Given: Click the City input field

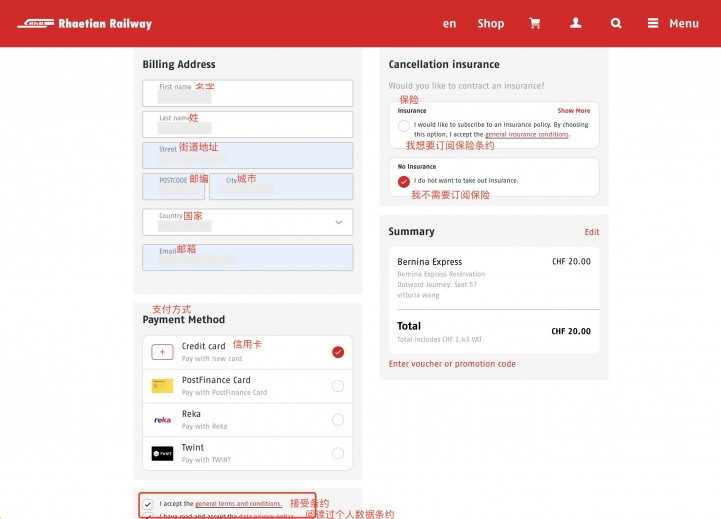Looking at the screenshot, I should tap(281, 187).
